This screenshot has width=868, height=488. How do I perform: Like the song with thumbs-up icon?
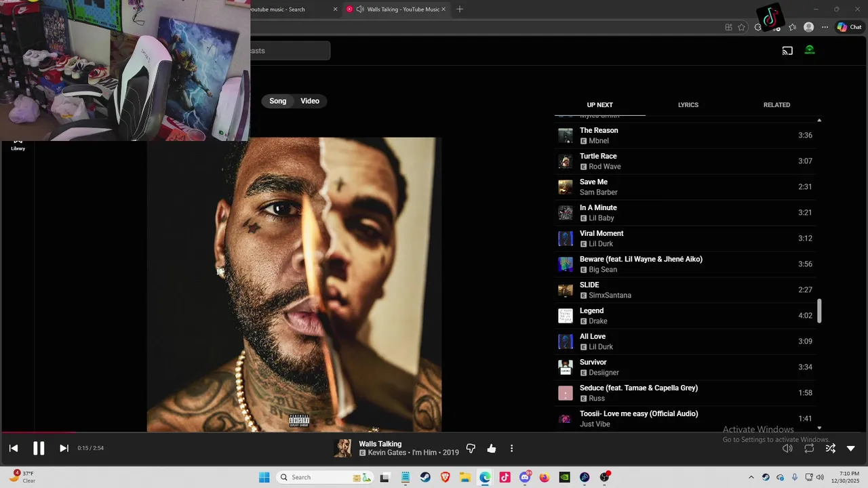492,449
